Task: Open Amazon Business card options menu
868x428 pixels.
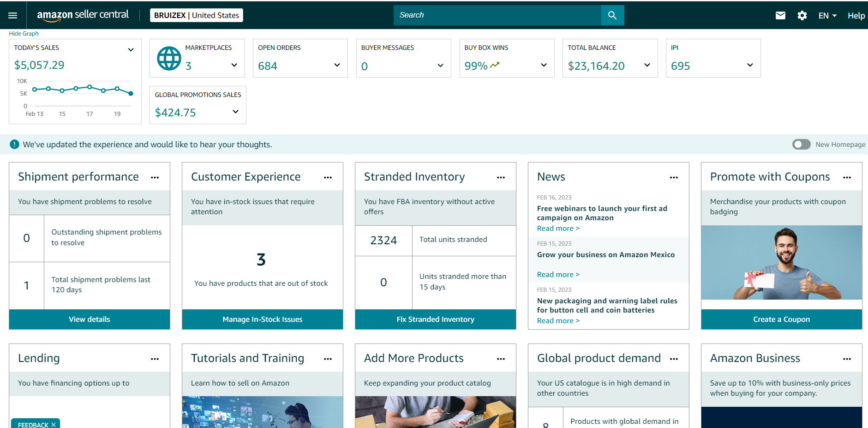Action: (x=847, y=359)
